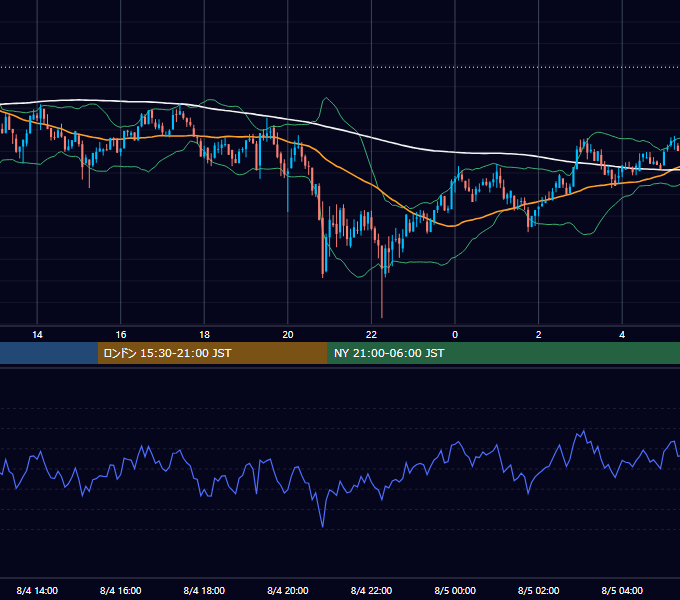Click the 4 hour label on price chart axis
680x600 pixels.
pos(622,335)
